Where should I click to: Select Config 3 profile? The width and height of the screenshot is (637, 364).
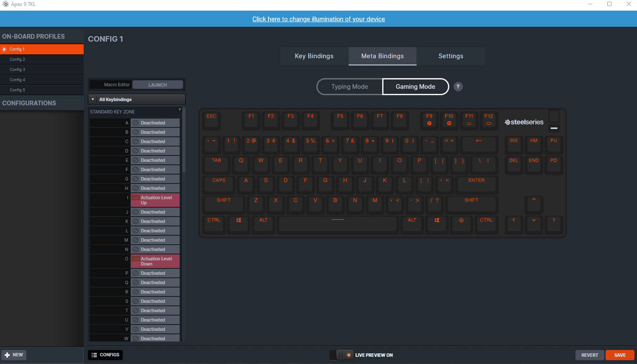click(x=42, y=70)
